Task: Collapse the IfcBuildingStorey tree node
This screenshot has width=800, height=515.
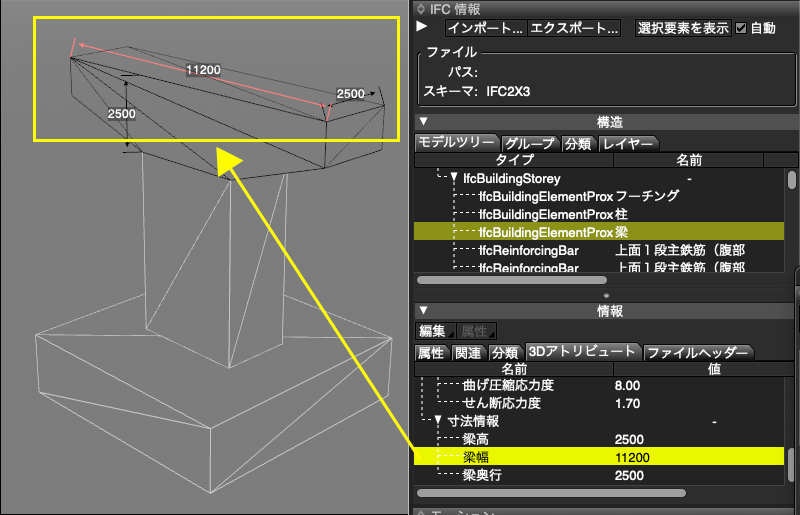Action: 453,178
